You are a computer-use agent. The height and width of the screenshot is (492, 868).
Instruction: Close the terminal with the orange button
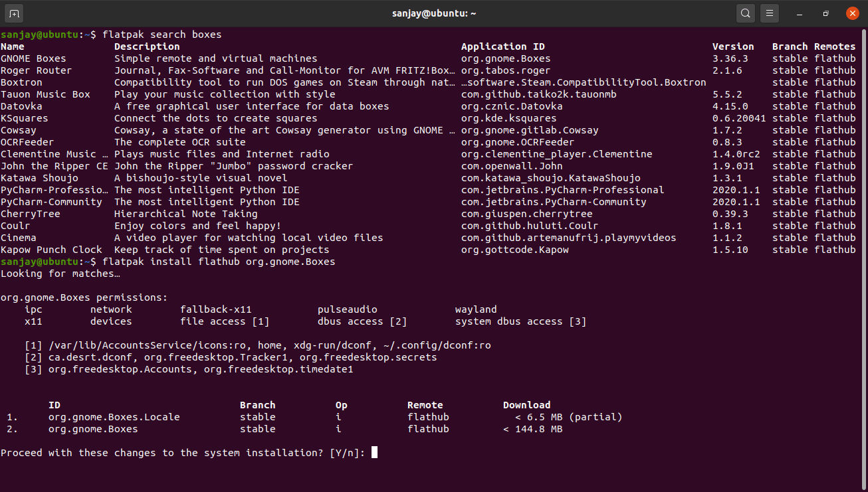[852, 13]
